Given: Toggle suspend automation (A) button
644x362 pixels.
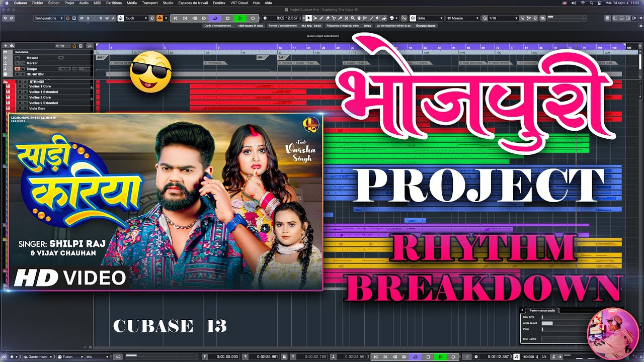Looking at the screenshot, I should [x=113, y=18].
